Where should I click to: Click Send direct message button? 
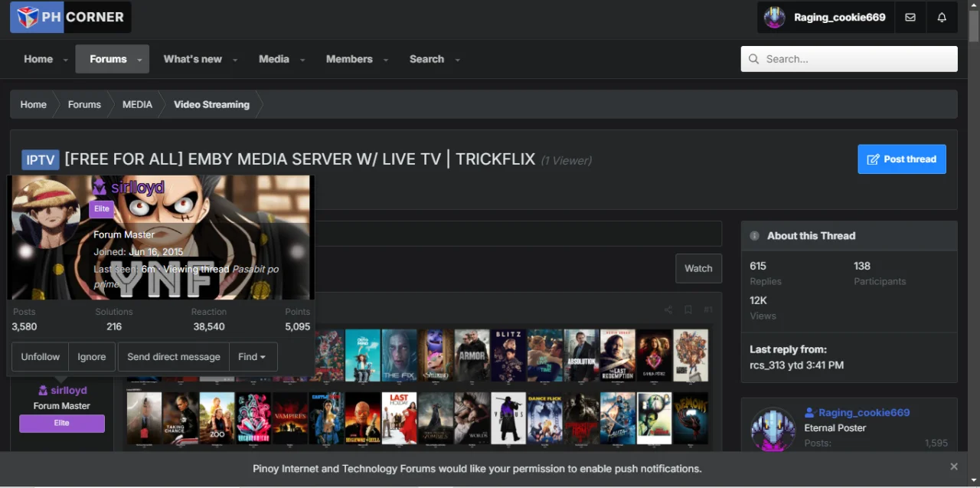pyautogui.click(x=174, y=357)
